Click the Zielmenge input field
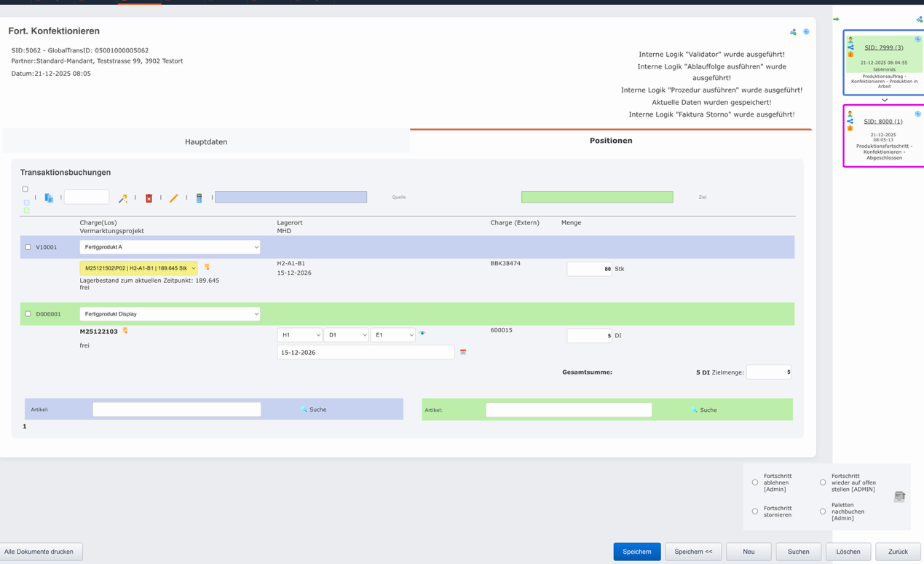924x564 pixels. click(x=768, y=372)
